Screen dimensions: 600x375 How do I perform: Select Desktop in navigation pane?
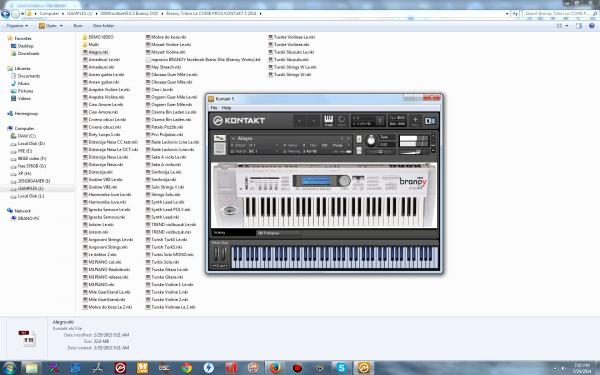22,46
